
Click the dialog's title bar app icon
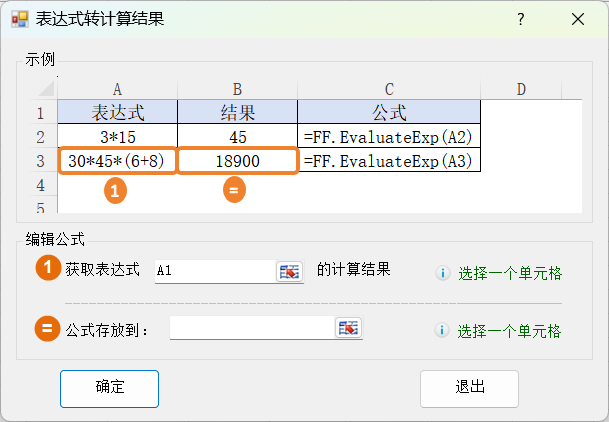tap(20, 19)
